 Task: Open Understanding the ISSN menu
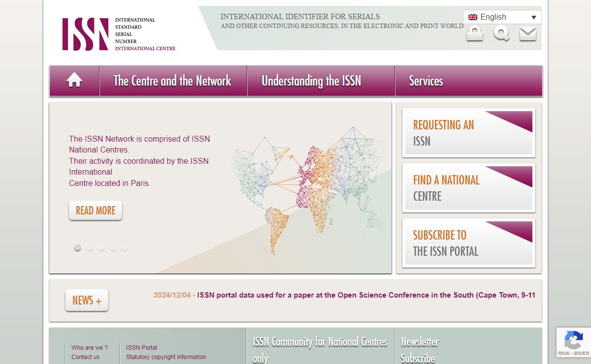tap(321, 81)
